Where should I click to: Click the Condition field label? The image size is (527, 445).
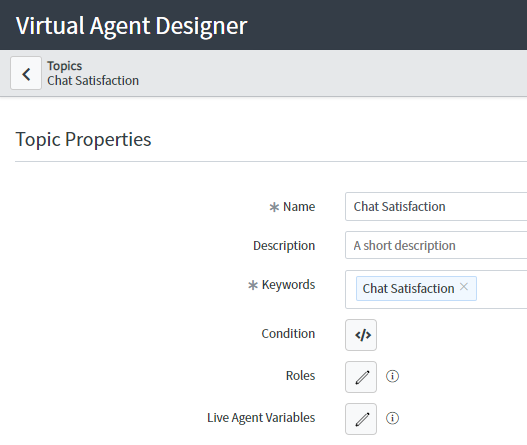[288, 334]
